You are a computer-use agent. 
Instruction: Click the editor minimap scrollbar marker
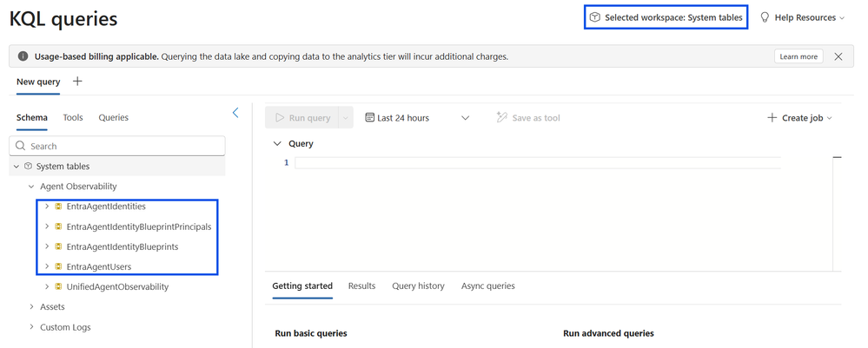point(837,158)
